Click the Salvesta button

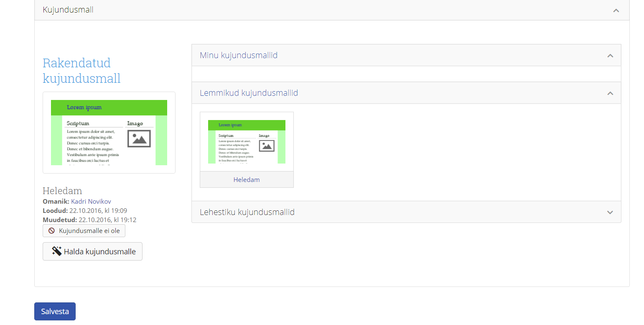click(x=55, y=311)
